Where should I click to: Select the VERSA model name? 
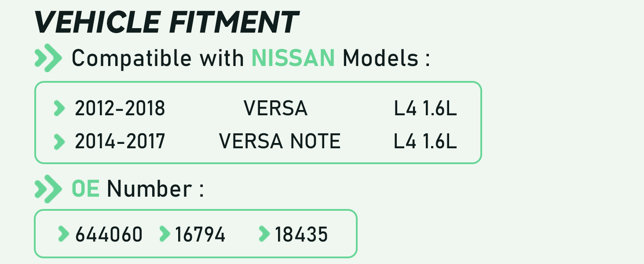click(x=275, y=108)
